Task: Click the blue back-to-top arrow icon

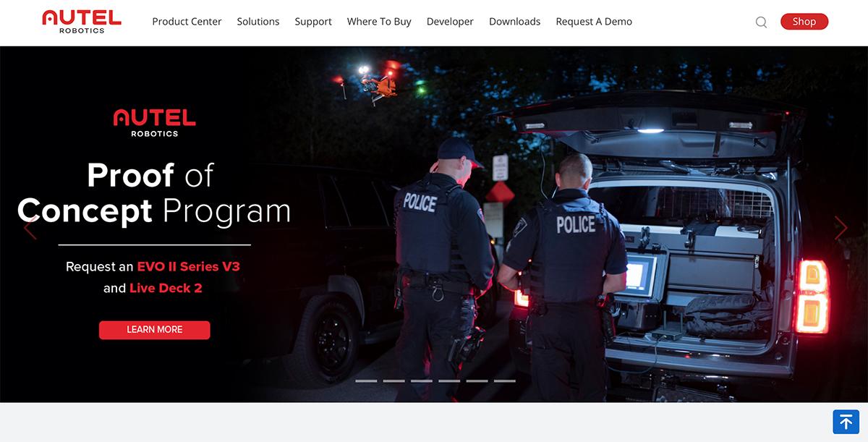Action: tap(846, 422)
